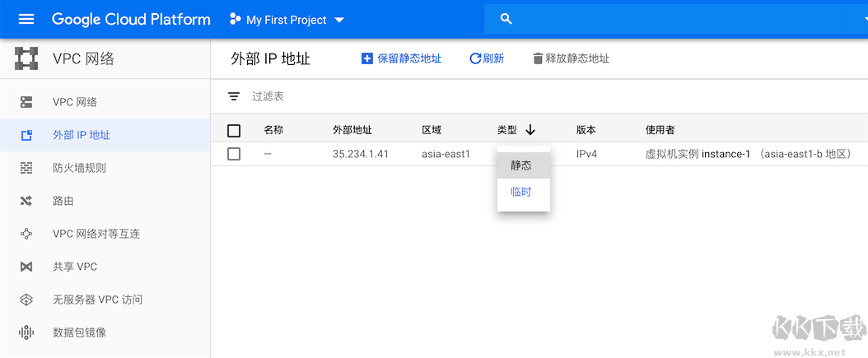Click the filter list icon

point(234,97)
